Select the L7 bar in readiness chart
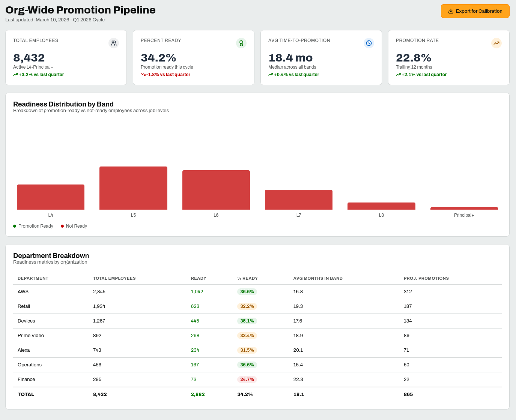Image resolution: width=516 pixels, height=420 pixels. pyautogui.click(x=299, y=199)
